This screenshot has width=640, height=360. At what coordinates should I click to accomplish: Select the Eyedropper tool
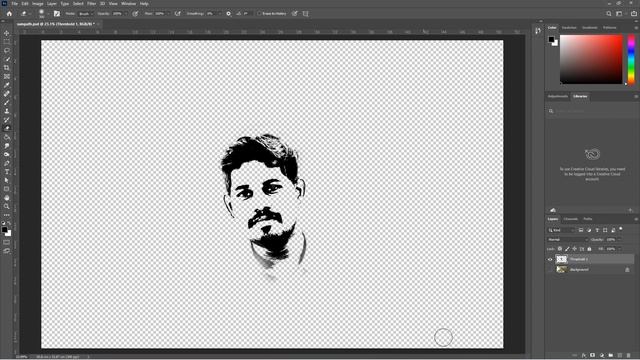[7, 85]
